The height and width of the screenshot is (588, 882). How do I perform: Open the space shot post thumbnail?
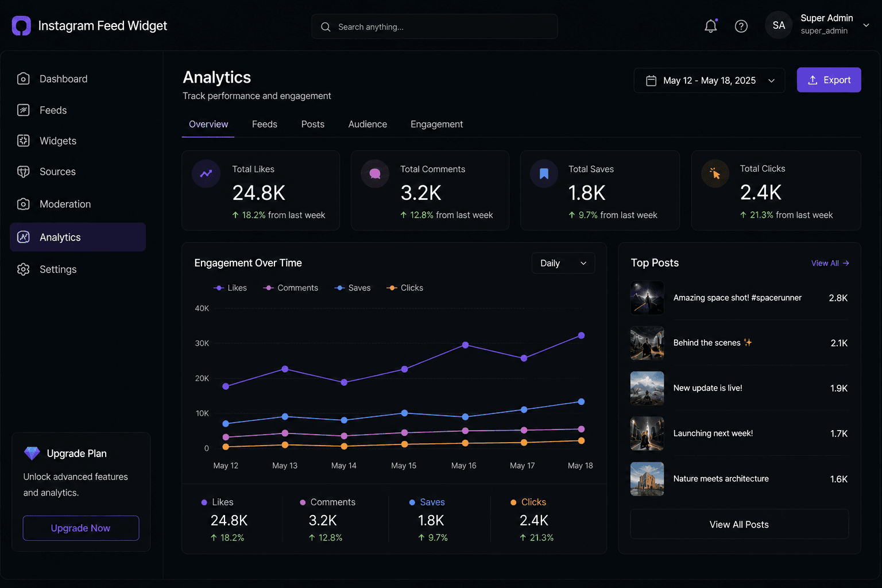pos(647,297)
